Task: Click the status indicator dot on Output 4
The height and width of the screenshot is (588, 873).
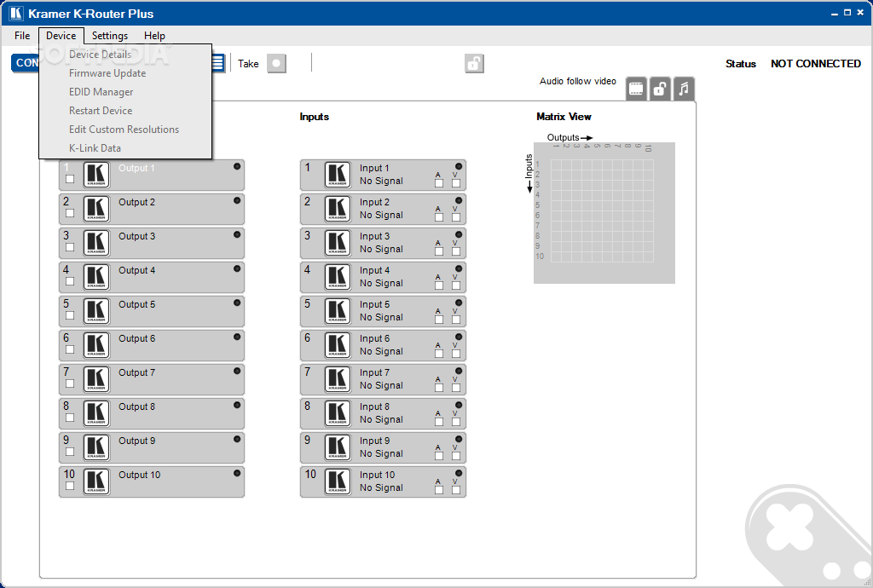Action: click(x=237, y=268)
